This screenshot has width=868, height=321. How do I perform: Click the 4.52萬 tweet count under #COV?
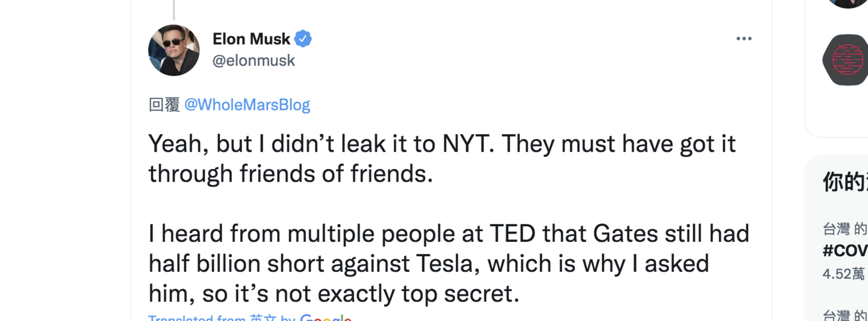[x=844, y=274]
